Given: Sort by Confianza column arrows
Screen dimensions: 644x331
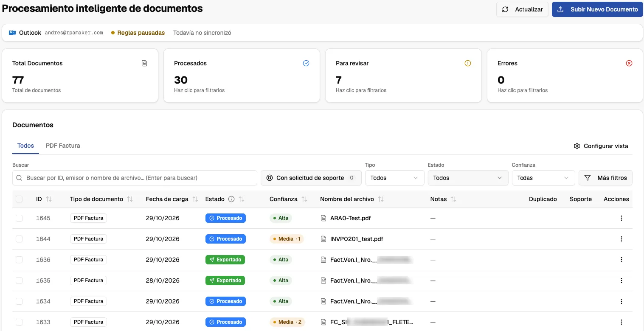Looking at the screenshot, I should click(x=304, y=199).
